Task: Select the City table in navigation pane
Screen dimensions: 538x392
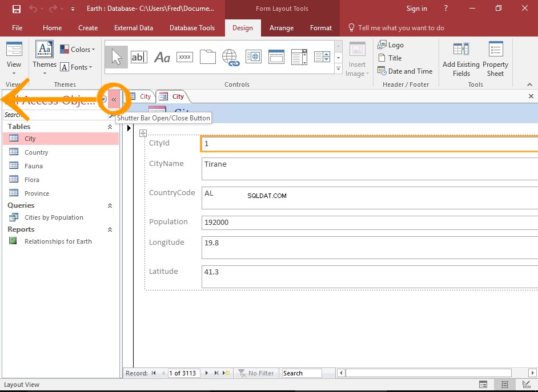Action: [x=61, y=139]
